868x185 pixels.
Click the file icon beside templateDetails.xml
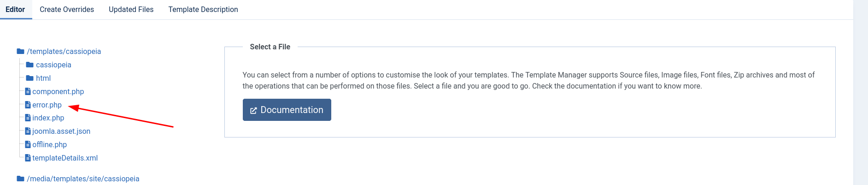(x=28, y=158)
